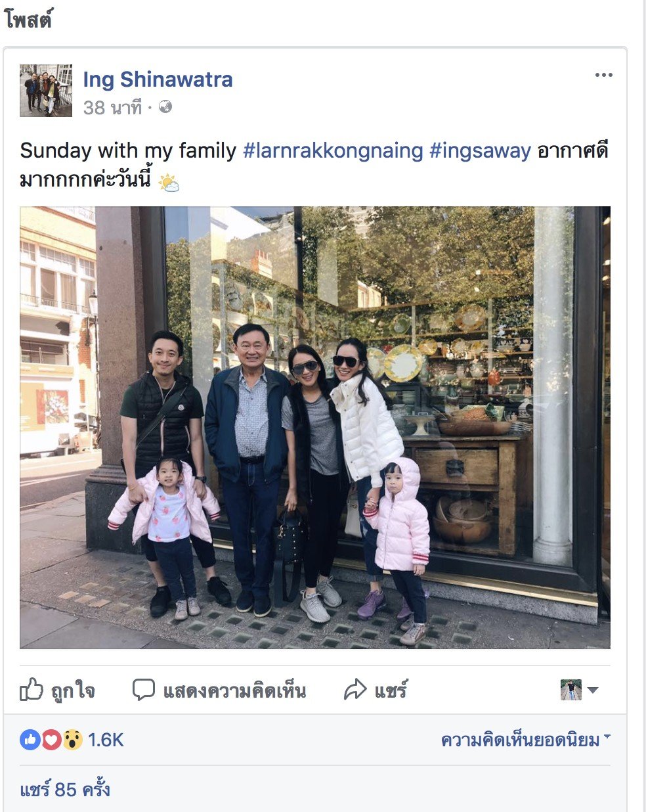Image resolution: width=646 pixels, height=812 pixels.
Task: Open the family photo in the post
Action: [x=315, y=428]
